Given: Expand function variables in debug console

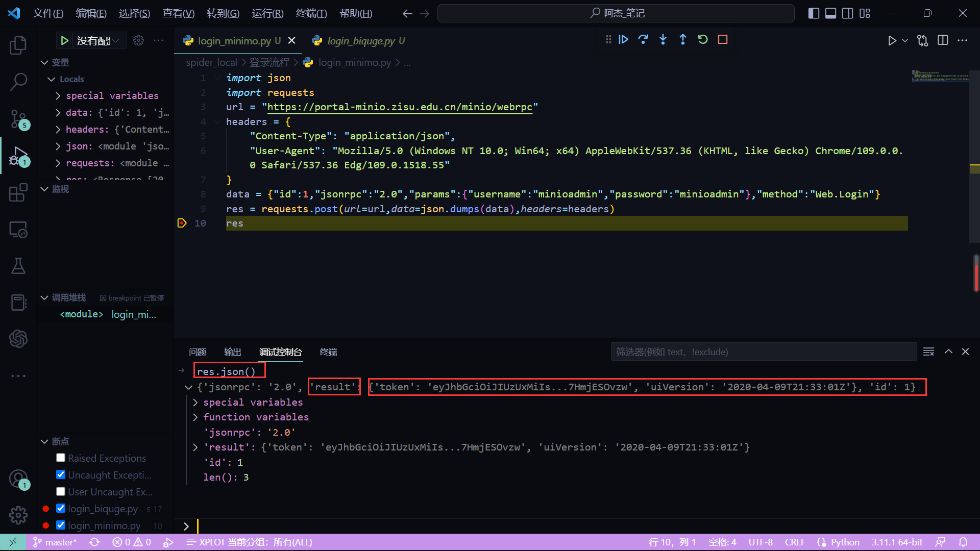Looking at the screenshot, I should [195, 417].
